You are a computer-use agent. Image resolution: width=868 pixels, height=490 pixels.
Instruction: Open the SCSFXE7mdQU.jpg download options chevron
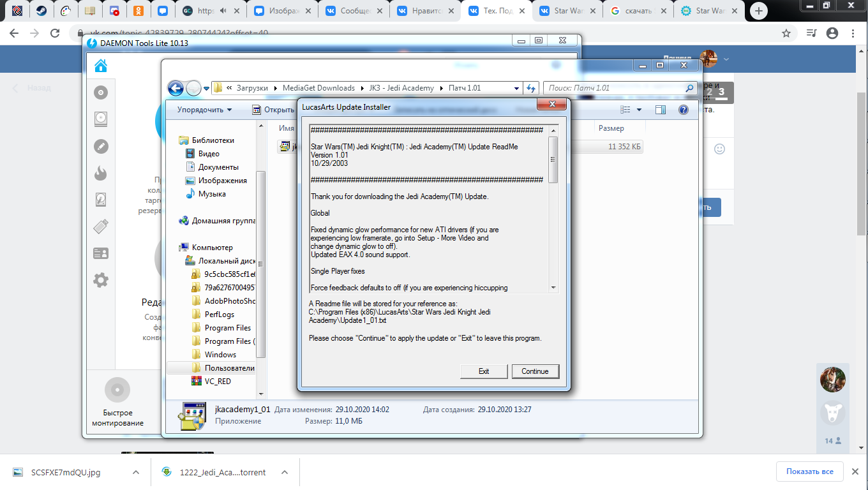136,472
